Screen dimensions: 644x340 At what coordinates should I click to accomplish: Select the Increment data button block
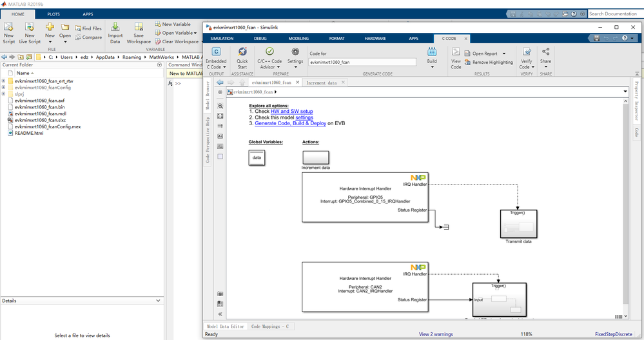(x=315, y=157)
